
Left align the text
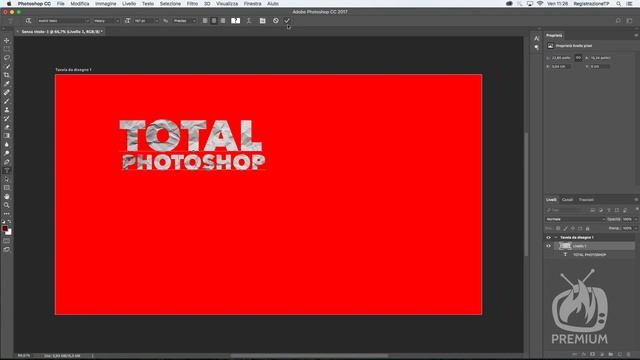point(205,20)
